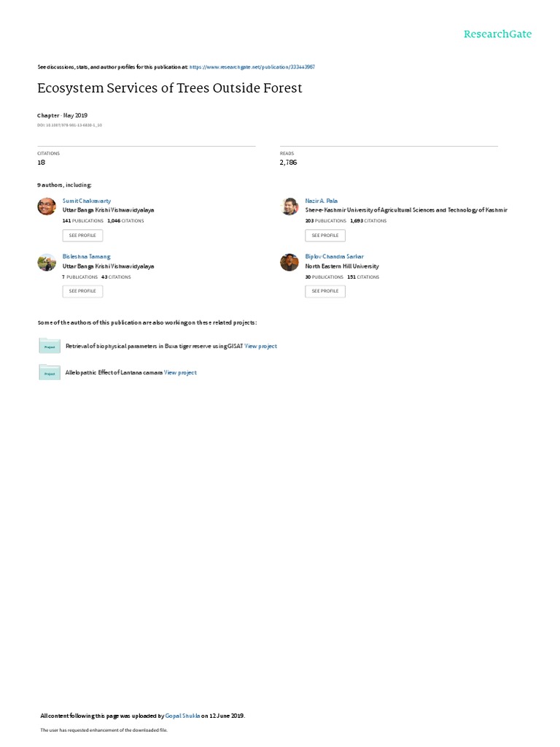Click SEE PROFILE under Sumit Chakravarty
The image size is (560, 747).
click(x=82, y=236)
